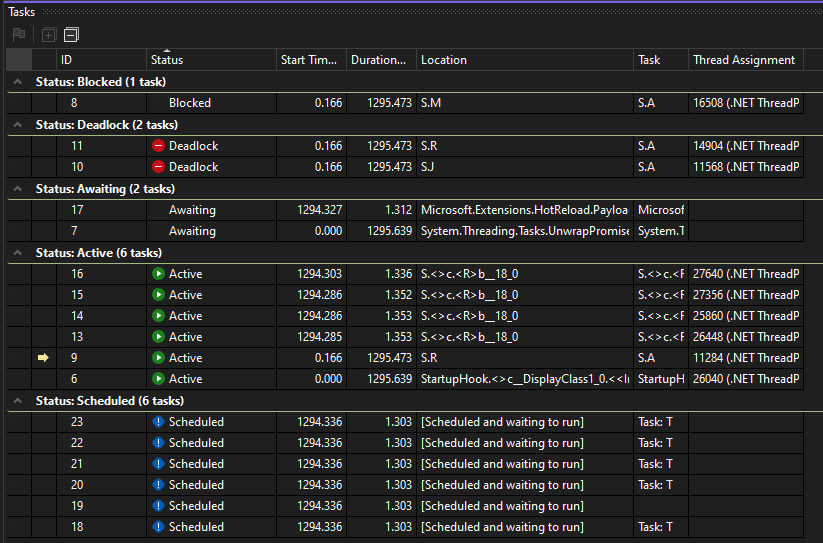Sort by the ID column header
Screen dimensions: 823x543
[101, 60]
